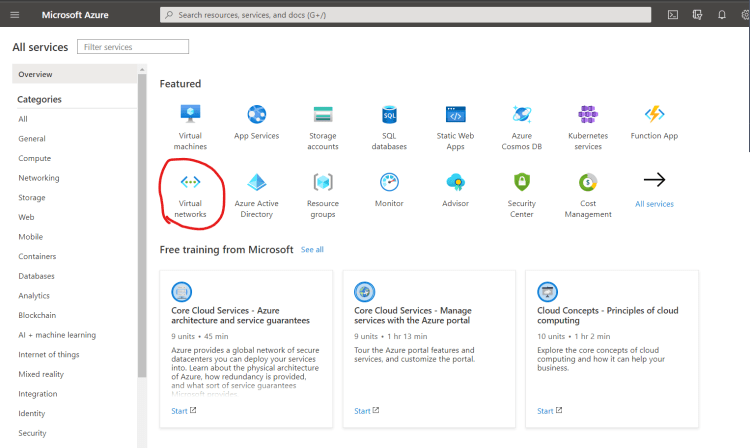Select the General category

click(32, 139)
